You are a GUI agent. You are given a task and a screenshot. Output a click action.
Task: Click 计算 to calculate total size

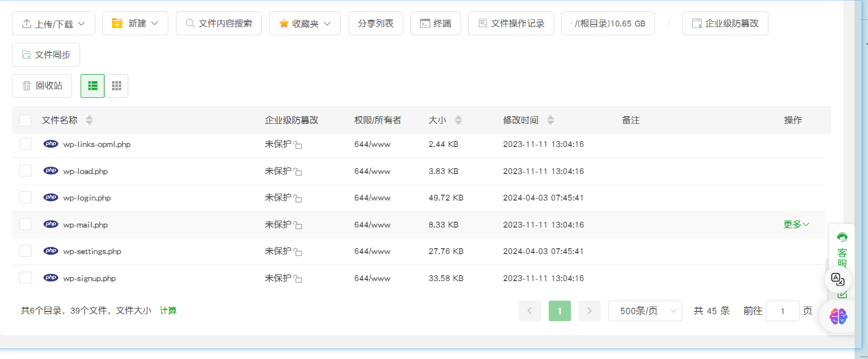168,310
